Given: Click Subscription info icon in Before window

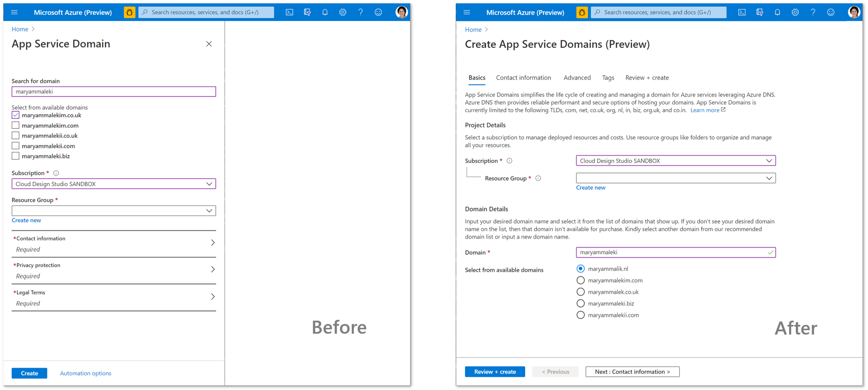Looking at the screenshot, I should pyautogui.click(x=56, y=173).
